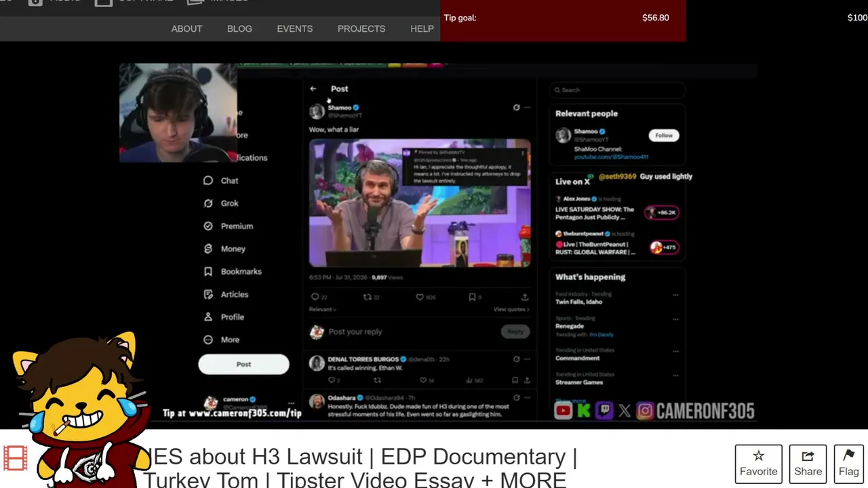Favorite this video with the star button

tap(759, 464)
